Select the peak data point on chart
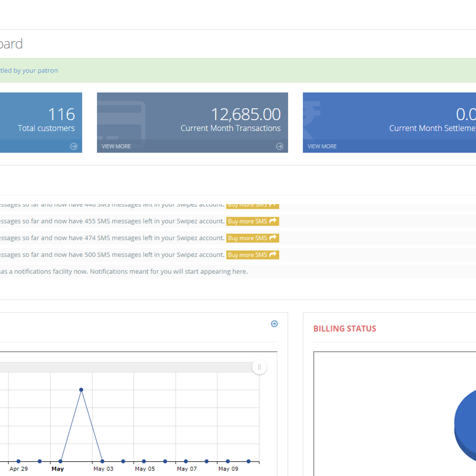Viewport: 476px width, 476px height. coord(81,390)
